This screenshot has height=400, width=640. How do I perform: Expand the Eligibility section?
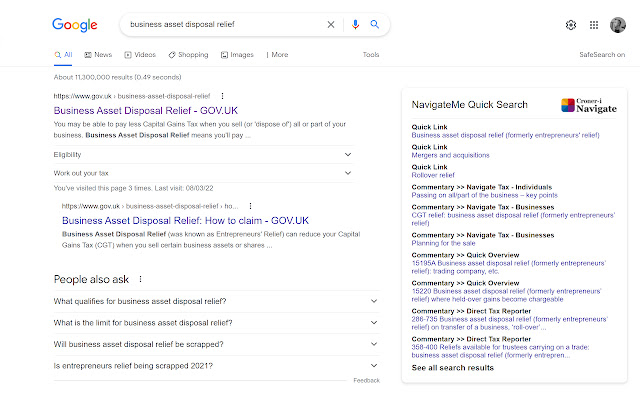203,155
